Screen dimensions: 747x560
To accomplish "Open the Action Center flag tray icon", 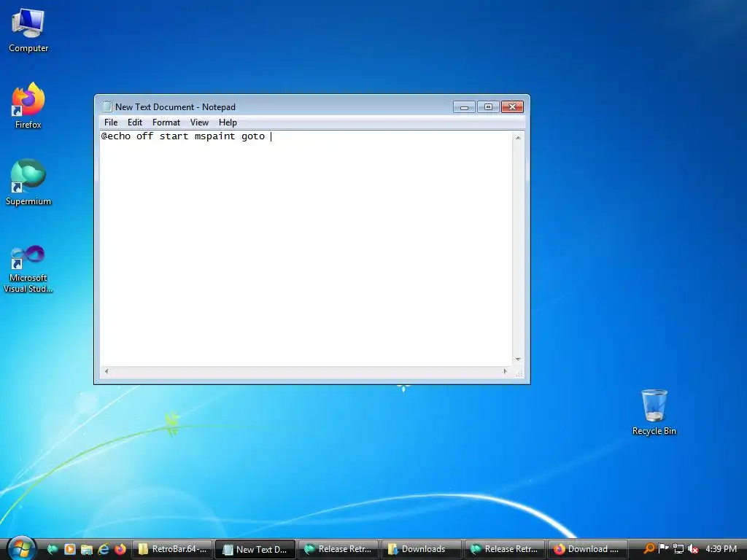I will tap(663, 548).
